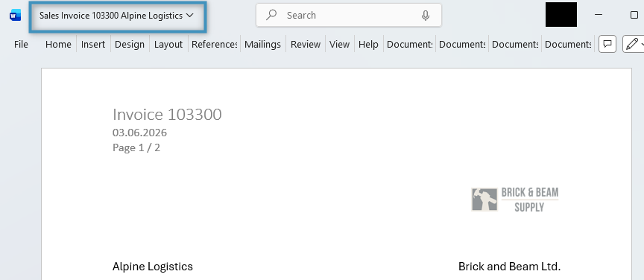Click the "Alpine Logistics" customer name

coord(152,267)
